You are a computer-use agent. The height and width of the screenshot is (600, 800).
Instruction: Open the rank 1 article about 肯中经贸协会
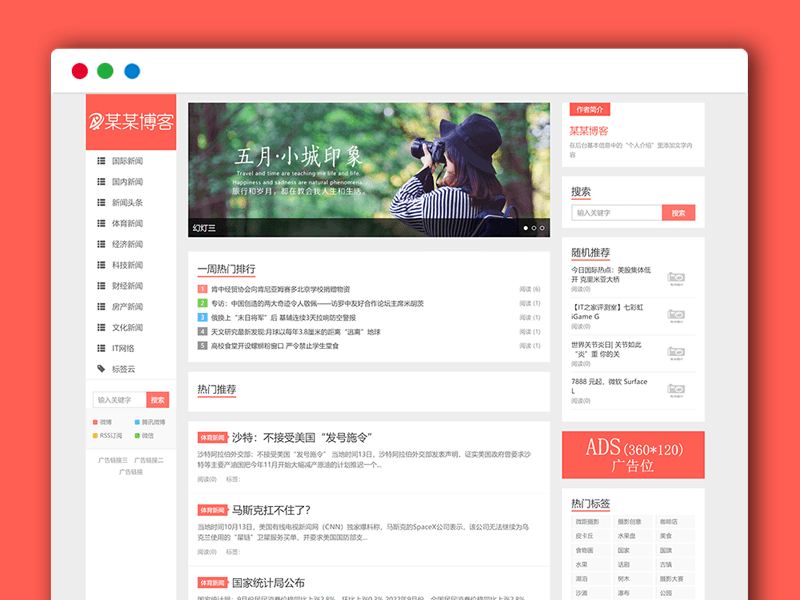281,289
